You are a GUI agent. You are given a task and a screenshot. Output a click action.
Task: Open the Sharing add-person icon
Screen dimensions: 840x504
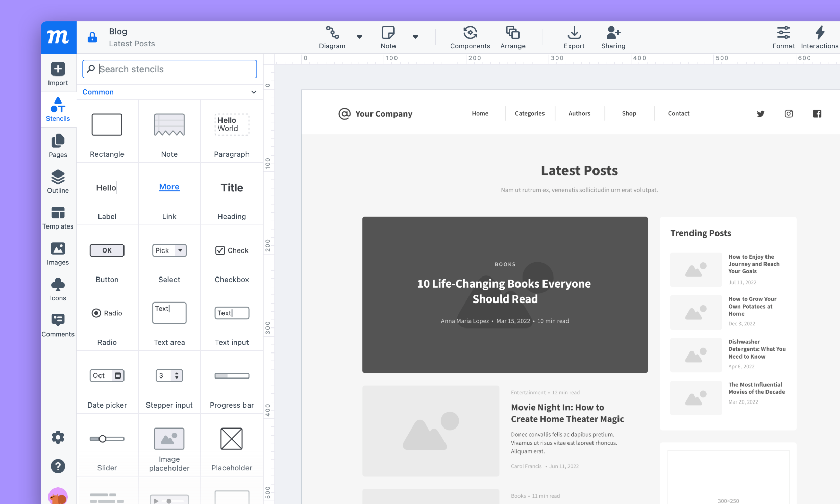[x=613, y=33]
